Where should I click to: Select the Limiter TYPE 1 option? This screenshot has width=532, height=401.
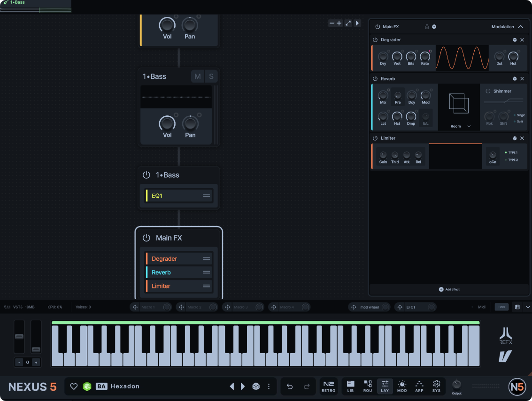(x=511, y=152)
